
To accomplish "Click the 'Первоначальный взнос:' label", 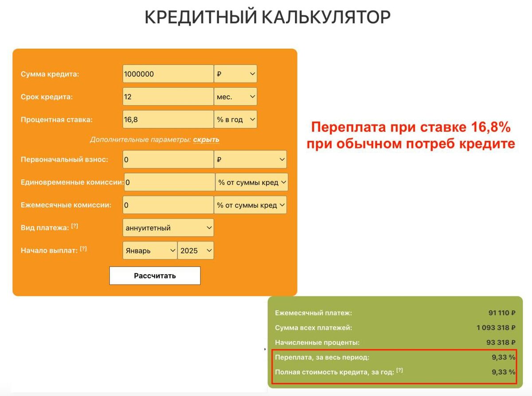I will point(64,159).
